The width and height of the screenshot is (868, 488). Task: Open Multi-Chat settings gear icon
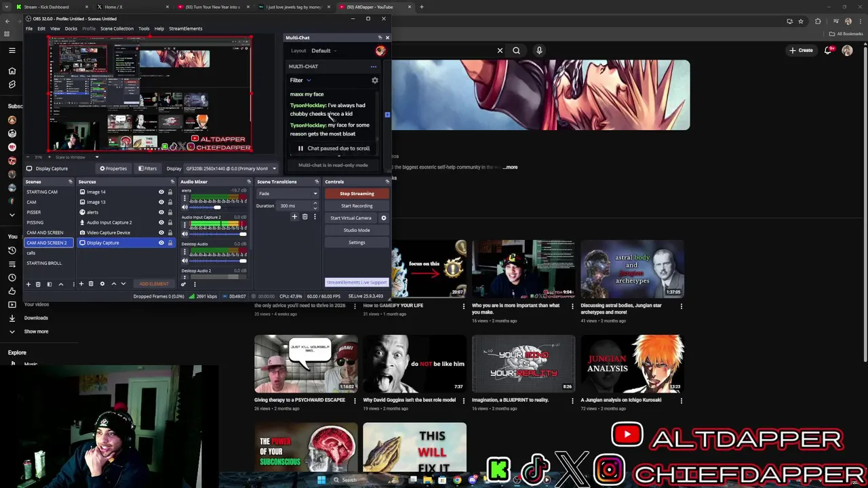coord(374,80)
